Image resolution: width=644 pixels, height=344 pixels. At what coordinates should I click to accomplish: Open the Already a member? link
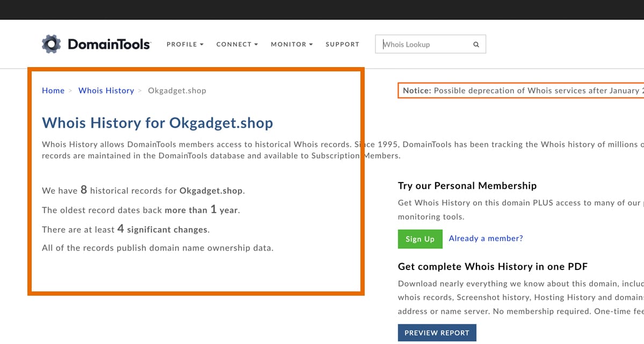(486, 238)
